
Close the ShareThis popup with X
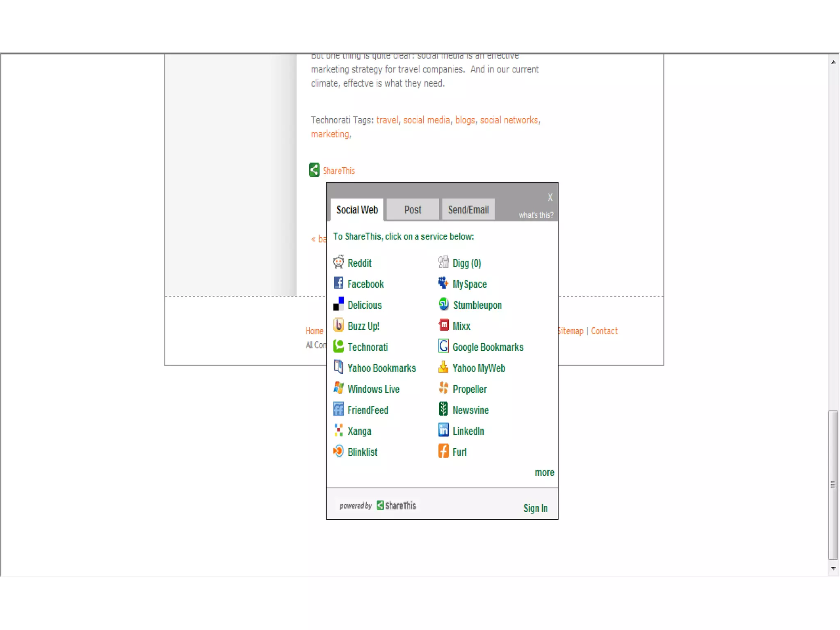pos(550,197)
